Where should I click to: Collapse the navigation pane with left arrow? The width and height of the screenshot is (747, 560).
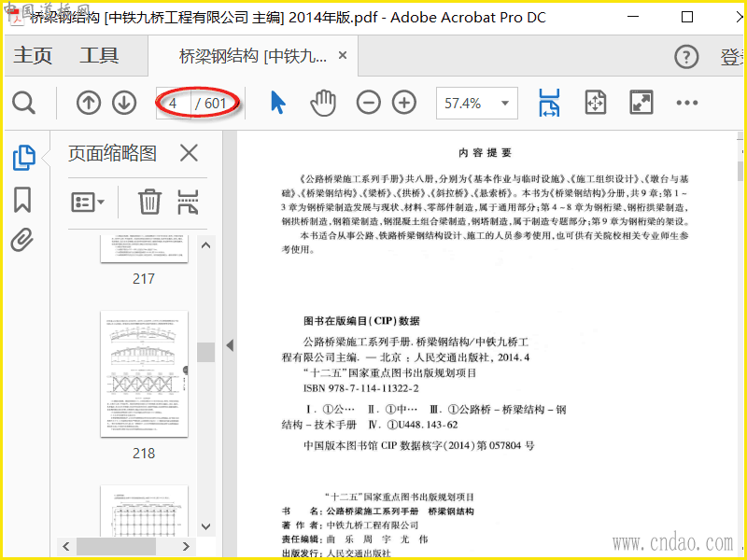(230, 344)
